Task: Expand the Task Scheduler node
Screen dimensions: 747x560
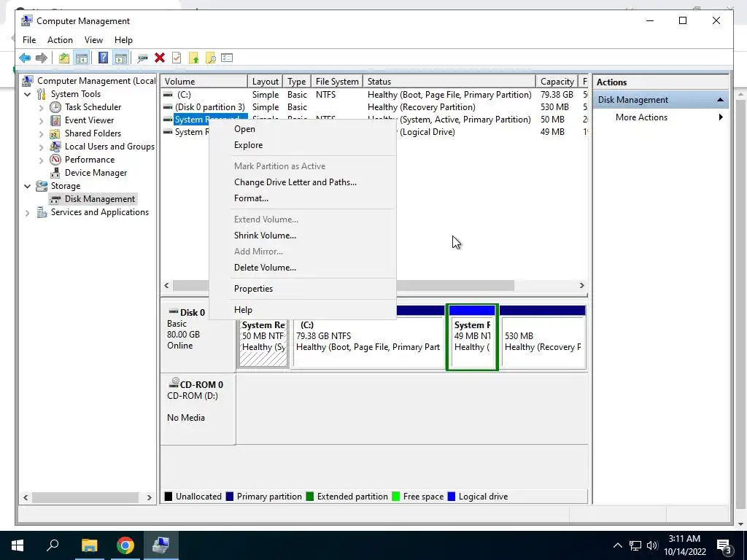Action: [42, 108]
